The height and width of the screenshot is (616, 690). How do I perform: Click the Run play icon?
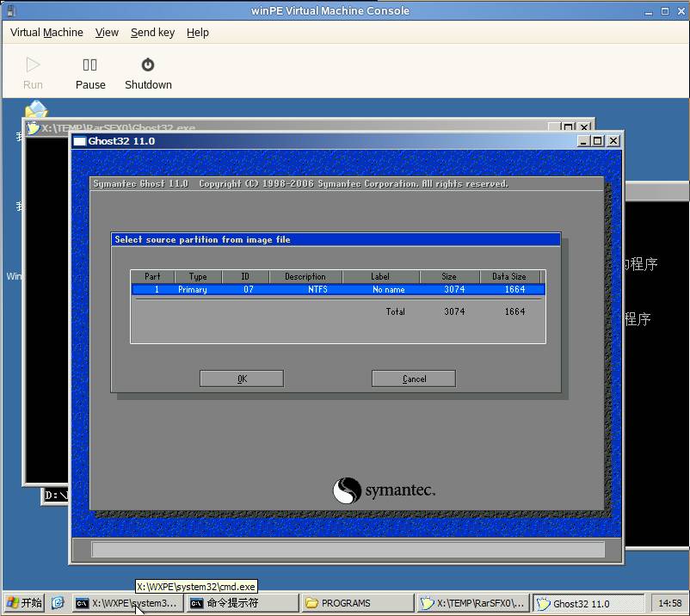click(x=33, y=65)
